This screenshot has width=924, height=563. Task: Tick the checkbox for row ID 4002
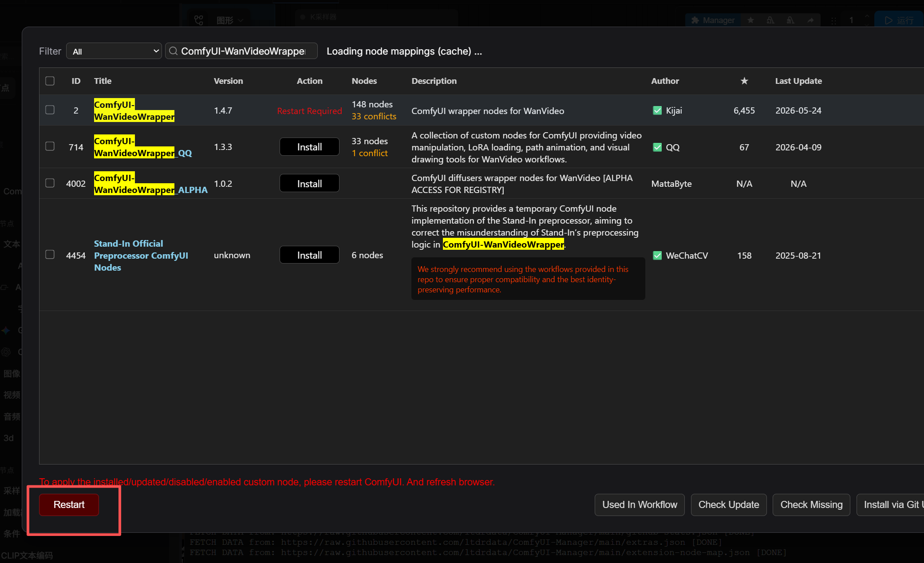pyautogui.click(x=50, y=183)
